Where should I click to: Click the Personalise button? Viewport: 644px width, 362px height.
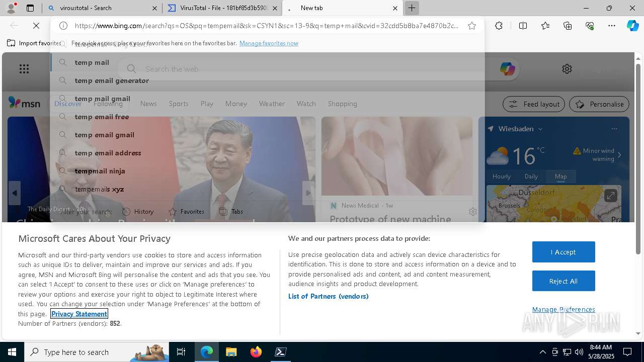(x=599, y=104)
